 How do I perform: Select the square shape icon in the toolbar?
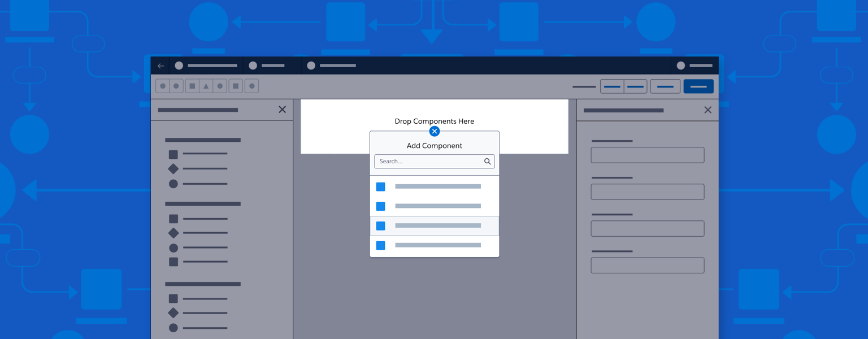(x=192, y=85)
